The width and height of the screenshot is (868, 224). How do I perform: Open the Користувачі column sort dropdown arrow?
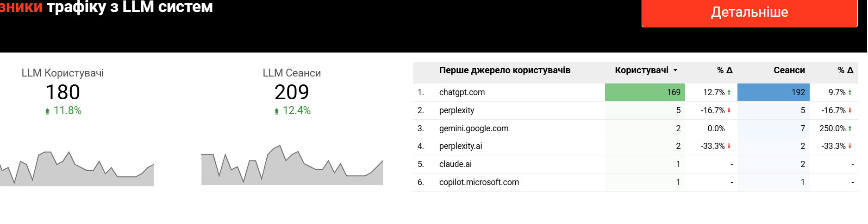point(675,70)
